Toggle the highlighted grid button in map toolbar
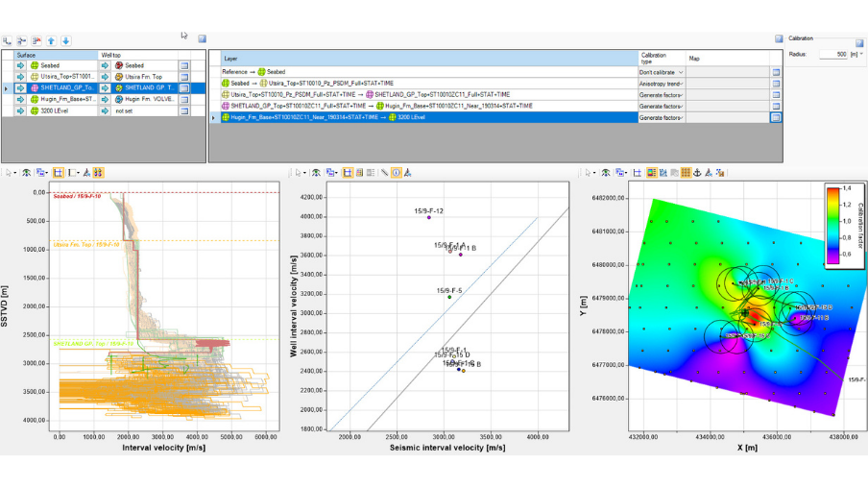Image resolution: width=868 pixels, height=488 pixels. [686, 173]
